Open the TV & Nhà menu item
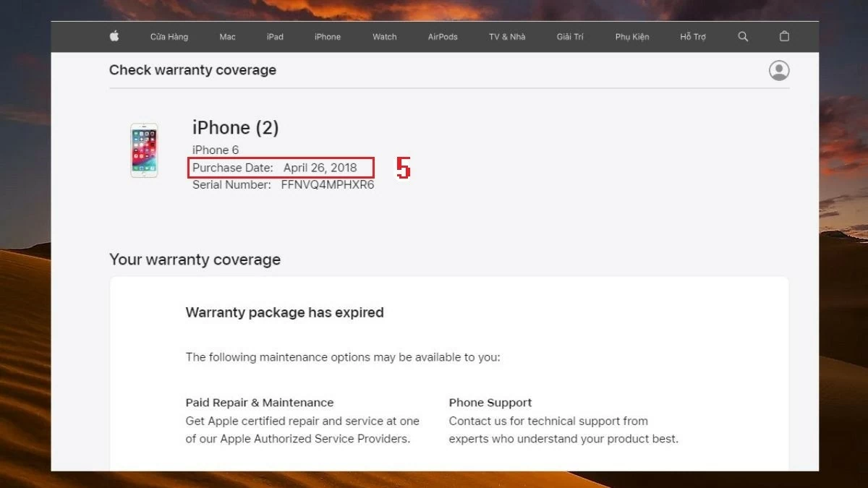This screenshot has width=868, height=488. point(506,36)
